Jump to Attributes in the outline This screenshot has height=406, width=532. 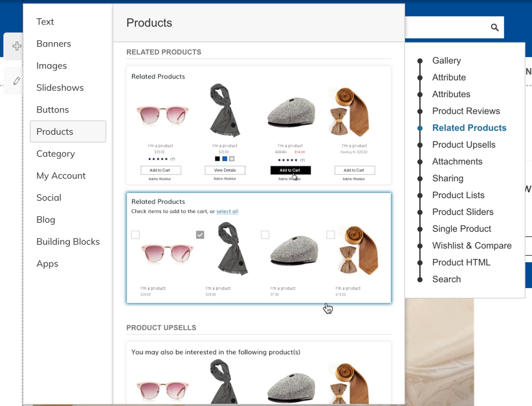pos(451,94)
